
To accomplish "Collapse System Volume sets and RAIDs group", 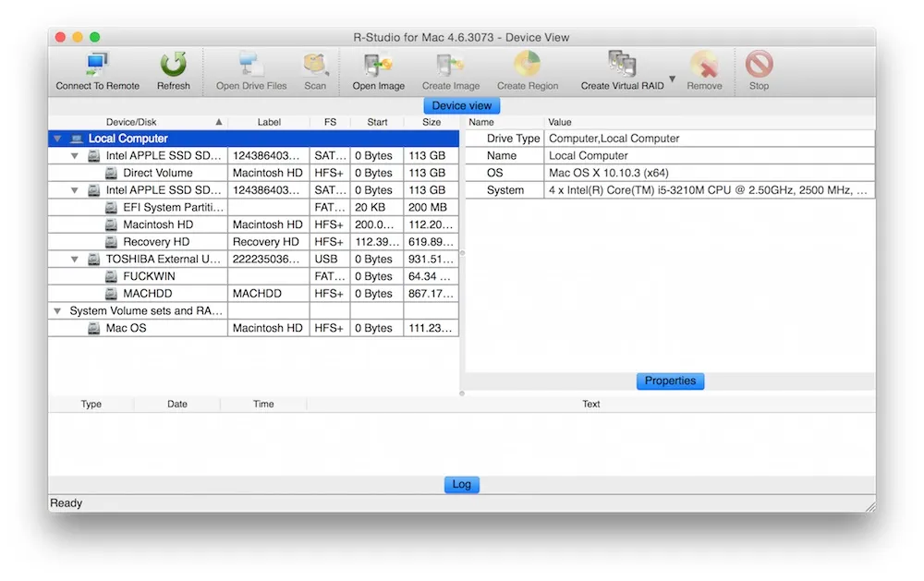I will pos(58,311).
